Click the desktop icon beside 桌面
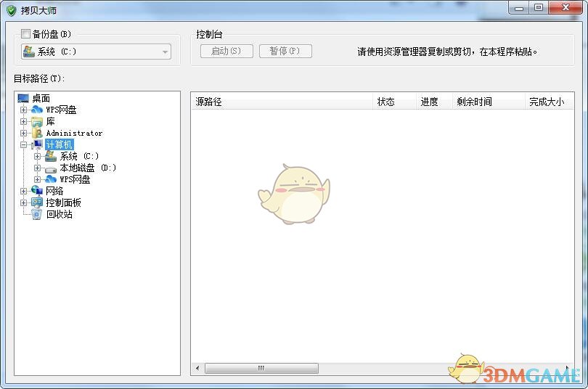The height and width of the screenshot is (389, 588). 23,99
